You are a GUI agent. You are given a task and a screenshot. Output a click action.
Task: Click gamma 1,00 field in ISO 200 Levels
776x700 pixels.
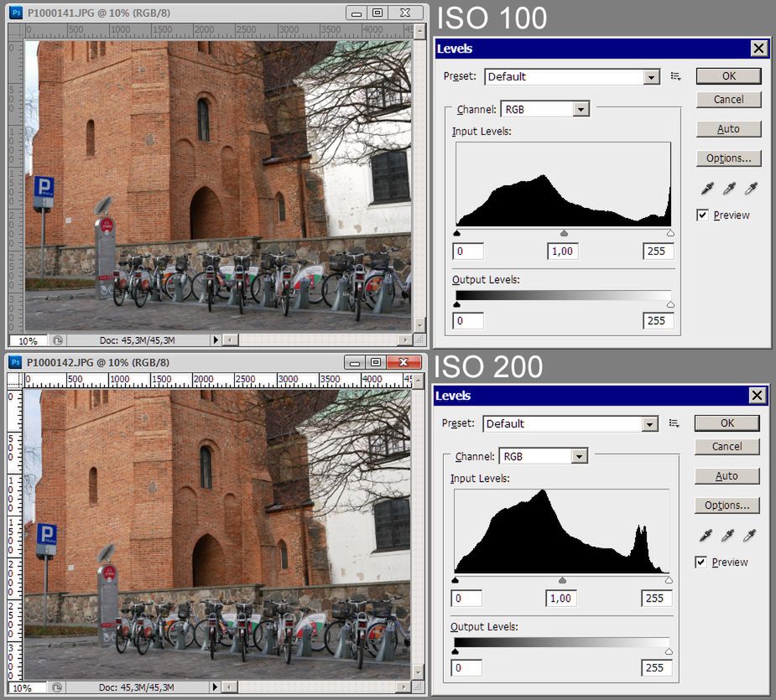561,599
